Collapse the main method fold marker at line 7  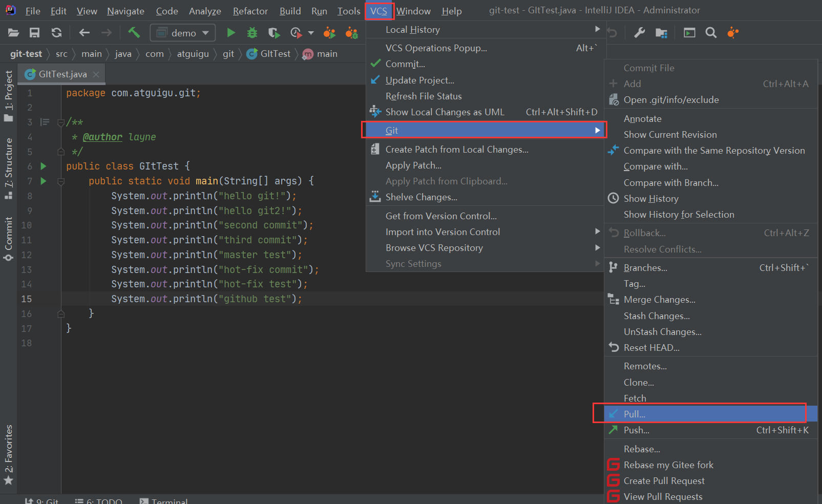pos(61,181)
